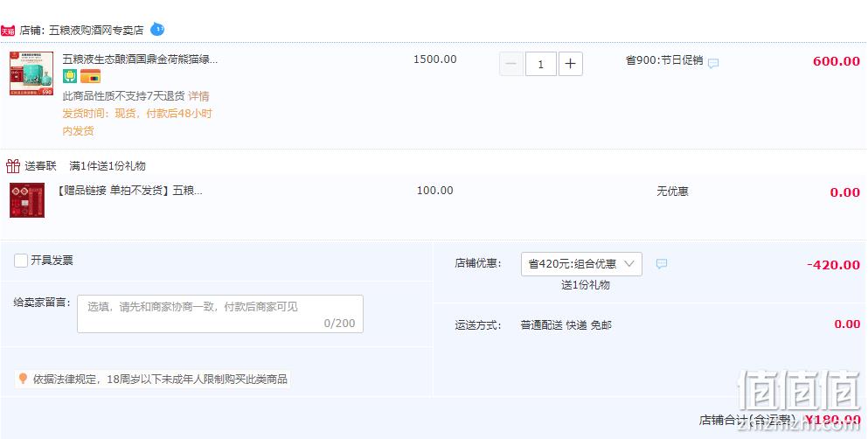Click the orange credit card badge icon

pyautogui.click(x=91, y=76)
